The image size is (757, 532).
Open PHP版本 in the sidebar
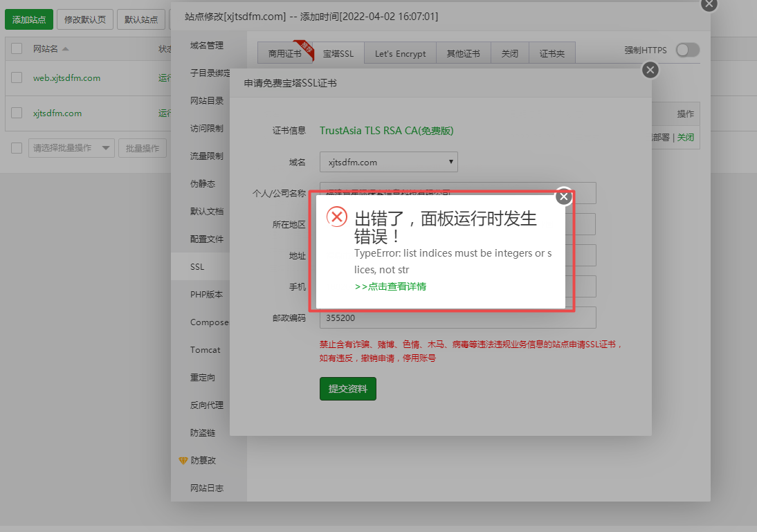[x=207, y=294]
